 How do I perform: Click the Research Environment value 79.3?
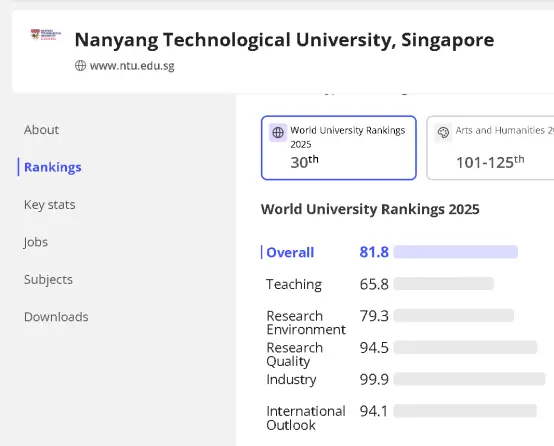point(374,316)
